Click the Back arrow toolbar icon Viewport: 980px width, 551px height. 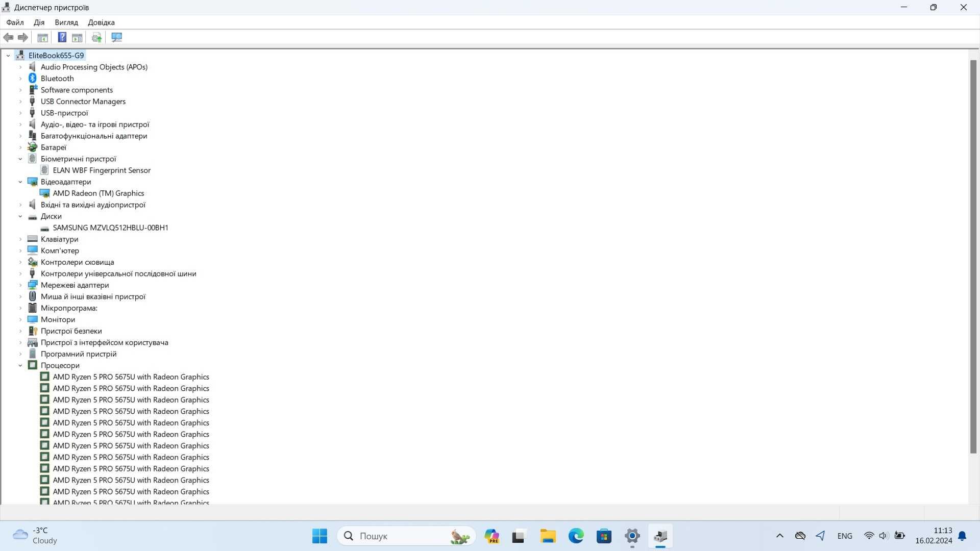click(x=8, y=37)
